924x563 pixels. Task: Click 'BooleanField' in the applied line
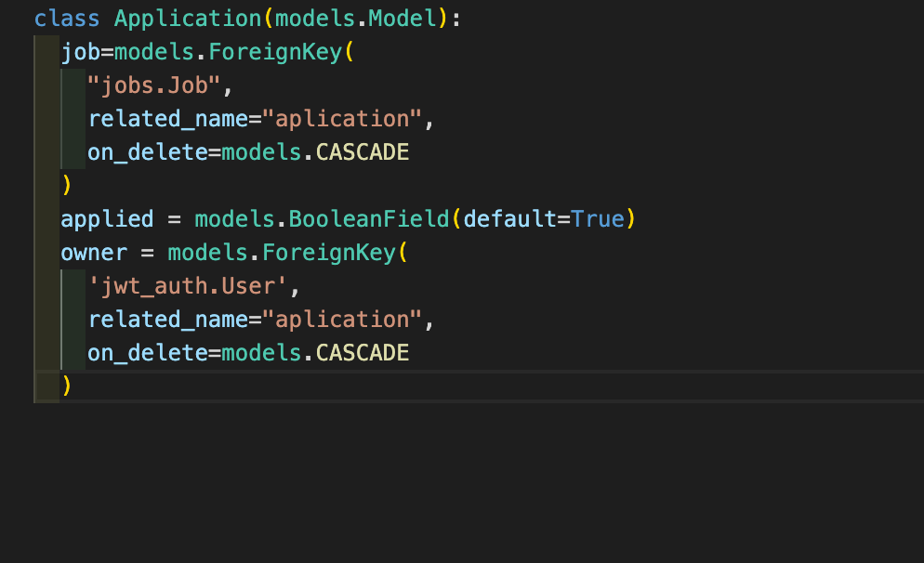[x=369, y=219]
